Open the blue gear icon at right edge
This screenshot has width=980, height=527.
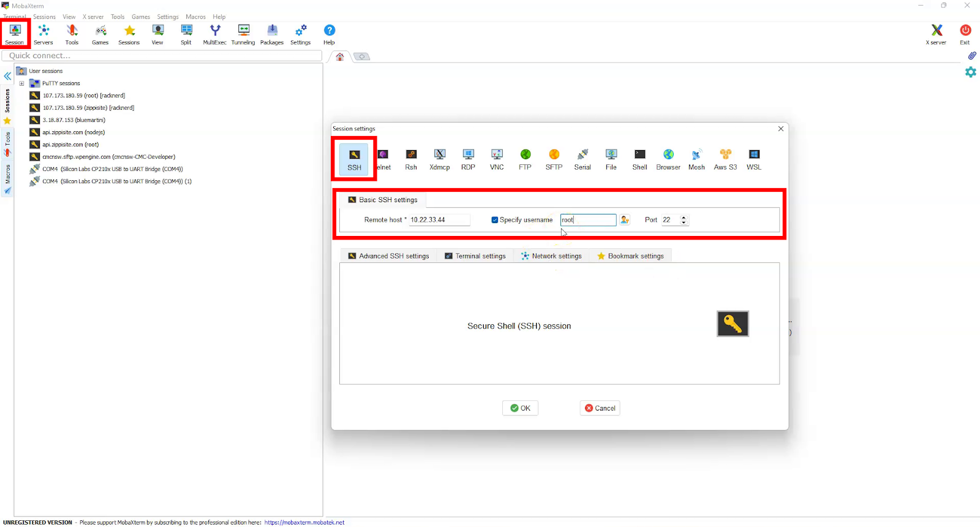click(x=971, y=72)
